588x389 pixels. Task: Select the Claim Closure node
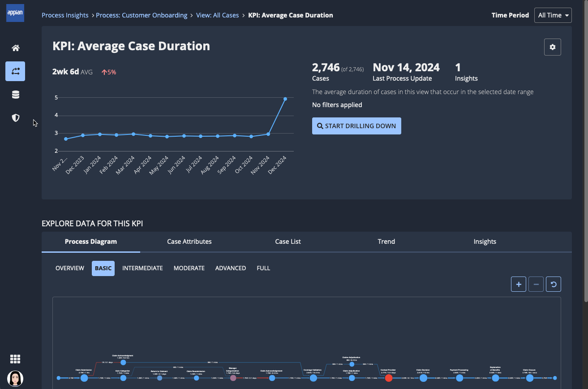(x=530, y=378)
